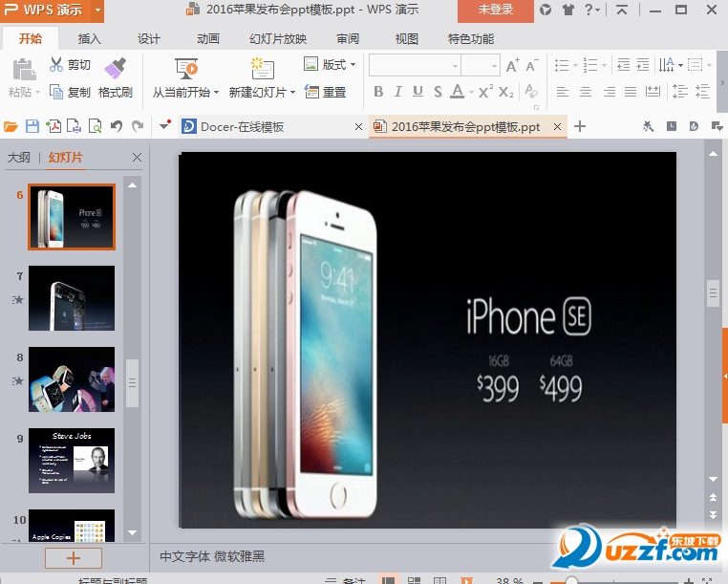Decrease font size with A- icon
728x584 pixels.
click(532, 66)
